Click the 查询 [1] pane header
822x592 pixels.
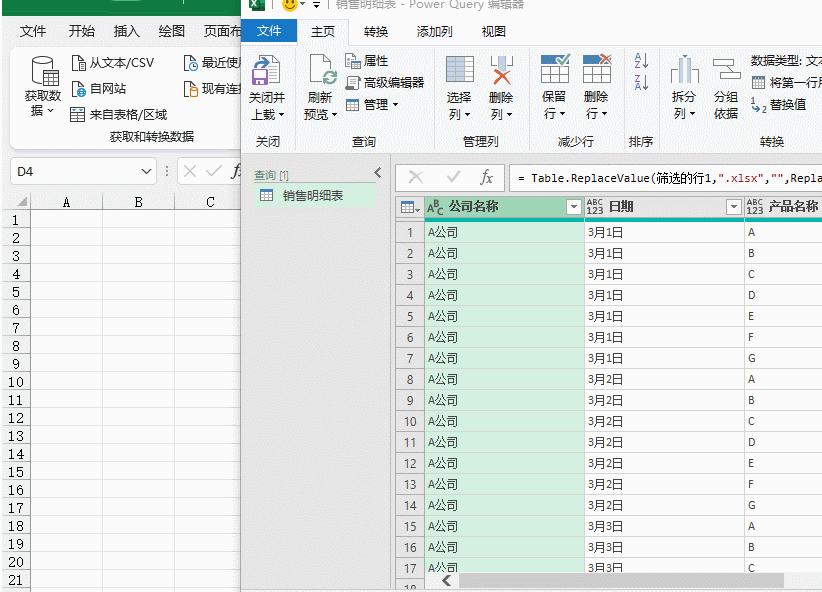tap(272, 175)
